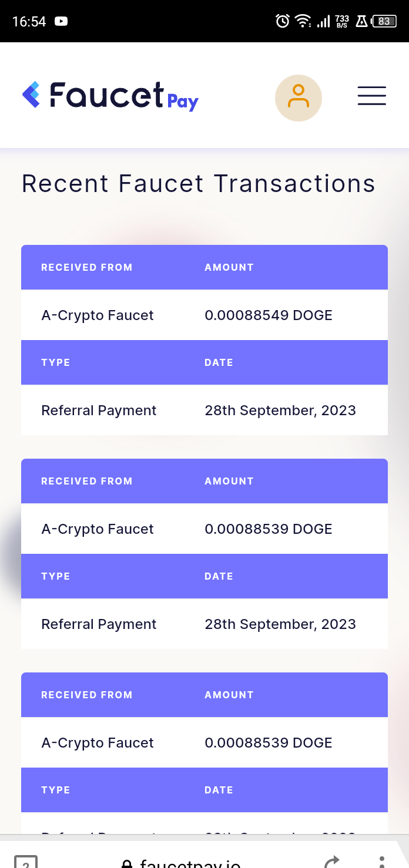Tap the YouTube notification icon in status bar
The height and width of the screenshot is (868, 409).
[x=61, y=21]
